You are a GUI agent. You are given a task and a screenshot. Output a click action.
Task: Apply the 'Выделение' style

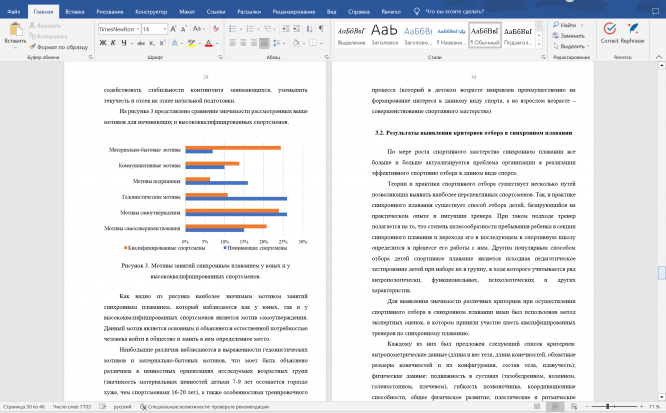pos(352,35)
